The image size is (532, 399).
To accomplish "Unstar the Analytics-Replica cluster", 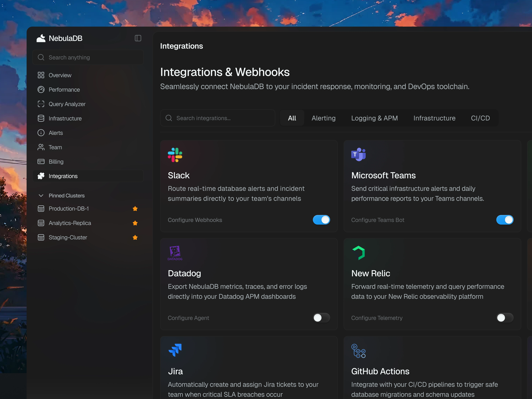I will click(135, 223).
